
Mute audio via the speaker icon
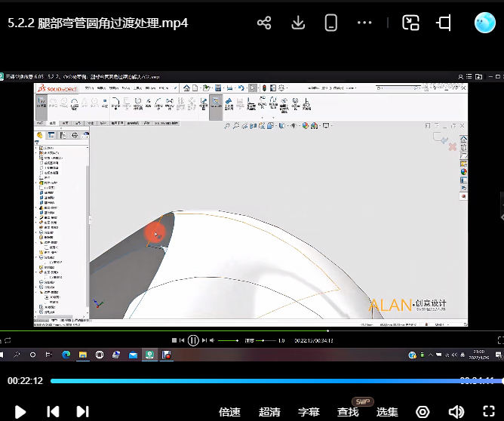[456, 412]
